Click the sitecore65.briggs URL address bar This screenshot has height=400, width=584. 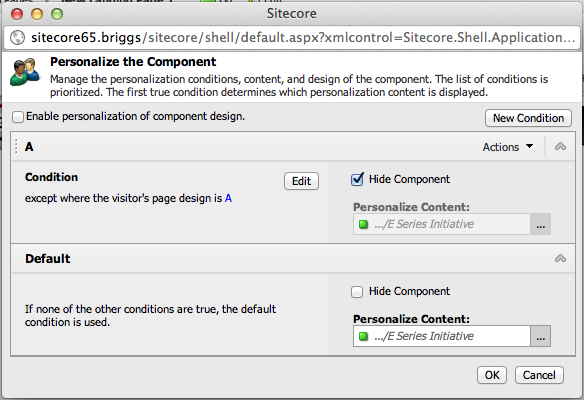point(292,38)
